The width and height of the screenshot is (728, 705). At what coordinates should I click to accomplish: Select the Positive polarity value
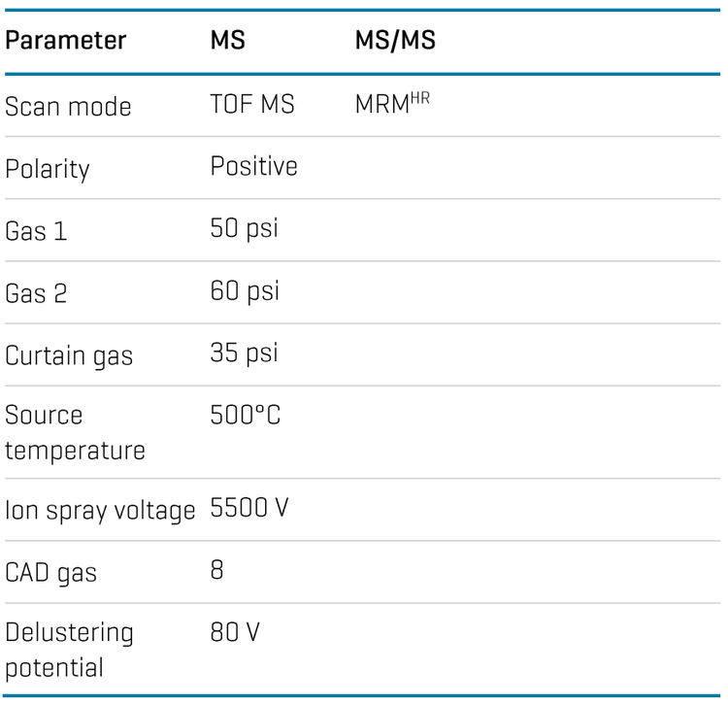click(x=253, y=166)
